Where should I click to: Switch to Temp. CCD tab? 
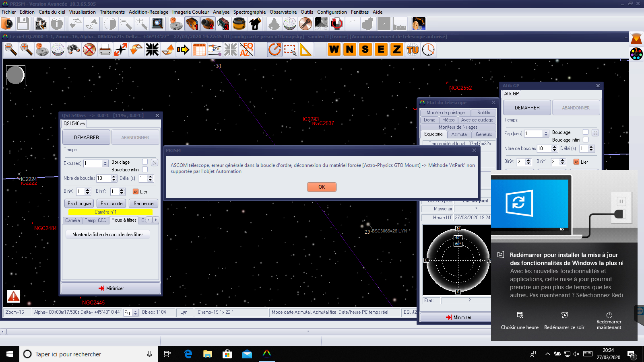[x=95, y=220]
